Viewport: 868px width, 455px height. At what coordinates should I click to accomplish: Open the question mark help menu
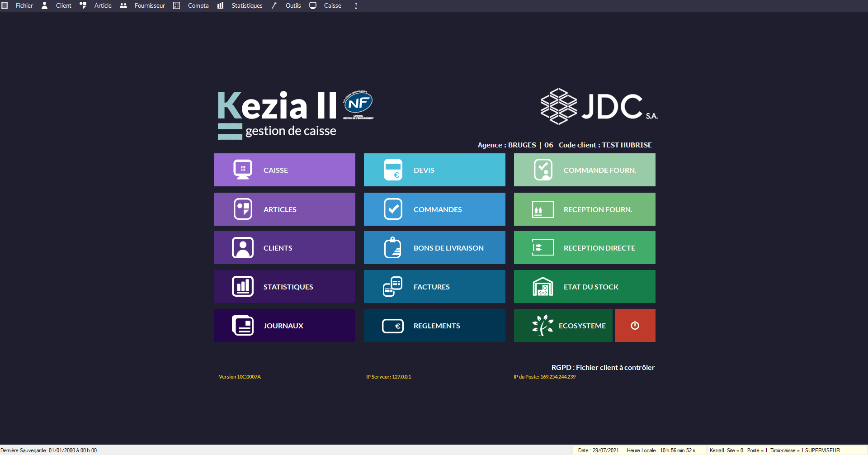coord(356,5)
